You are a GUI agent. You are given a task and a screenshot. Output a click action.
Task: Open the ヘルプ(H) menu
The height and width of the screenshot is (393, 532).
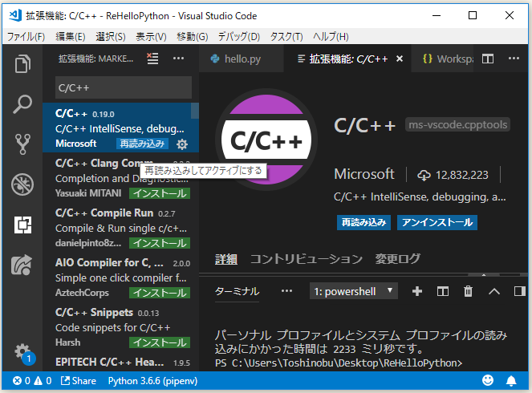pos(331,37)
